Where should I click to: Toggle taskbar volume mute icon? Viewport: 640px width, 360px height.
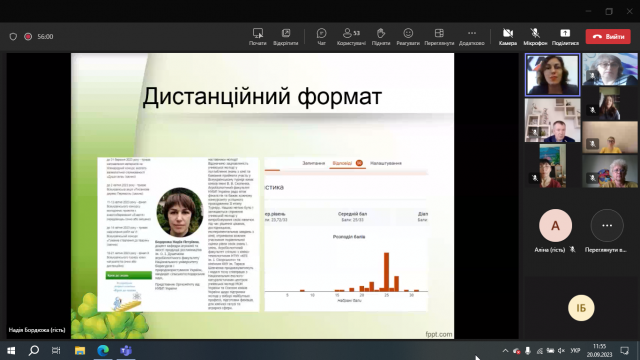point(561,351)
